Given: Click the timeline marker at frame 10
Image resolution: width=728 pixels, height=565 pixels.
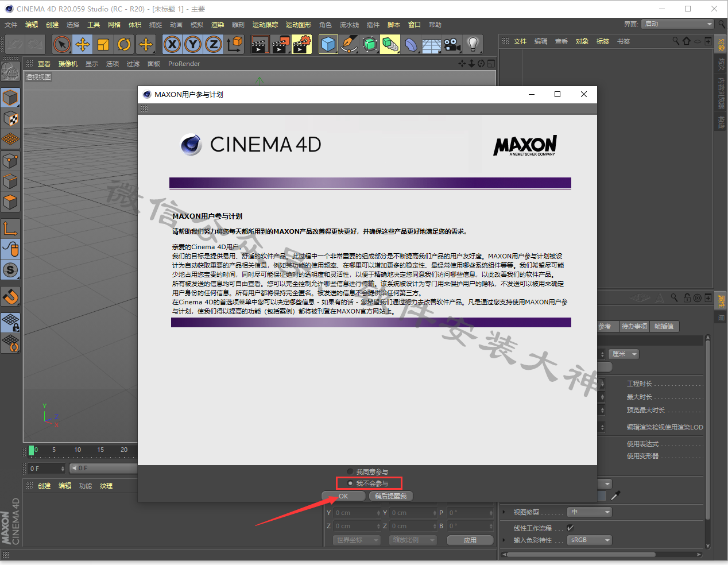Looking at the screenshot, I should click(x=78, y=450).
